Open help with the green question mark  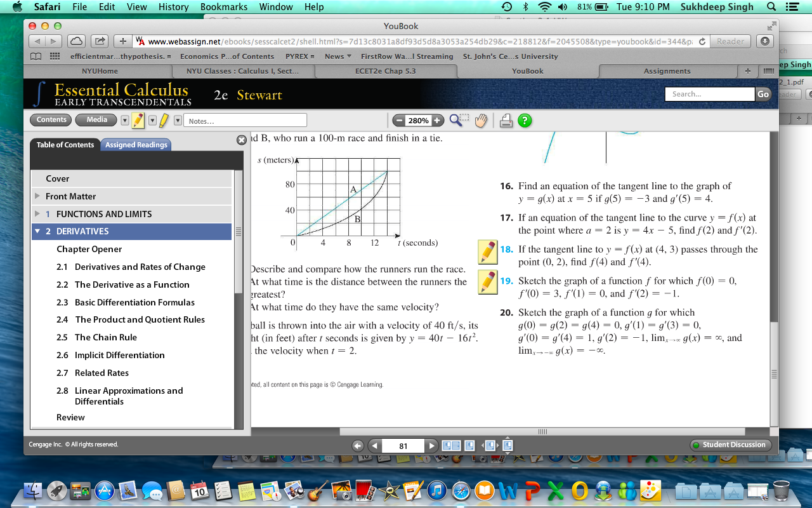(525, 120)
